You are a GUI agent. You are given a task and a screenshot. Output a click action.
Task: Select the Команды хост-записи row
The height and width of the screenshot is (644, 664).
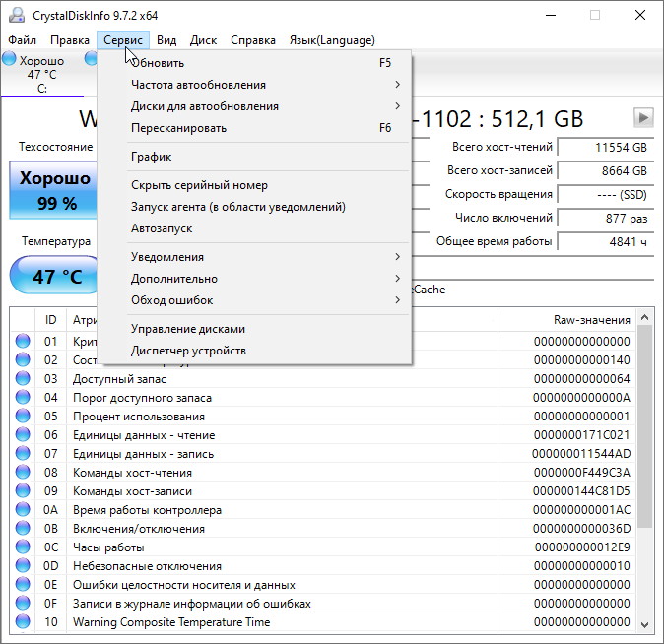323,490
